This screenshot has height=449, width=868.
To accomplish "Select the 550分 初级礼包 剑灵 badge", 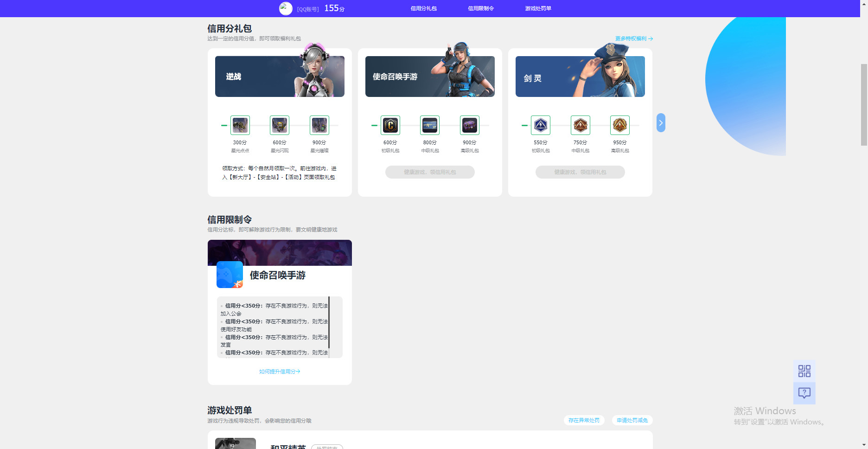I will pyautogui.click(x=541, y=125).
